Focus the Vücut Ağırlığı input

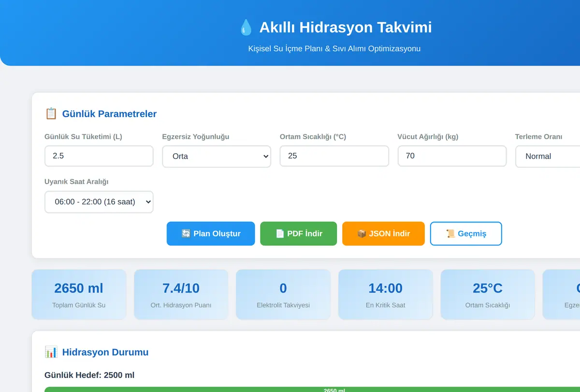click(x=452, y=156)
